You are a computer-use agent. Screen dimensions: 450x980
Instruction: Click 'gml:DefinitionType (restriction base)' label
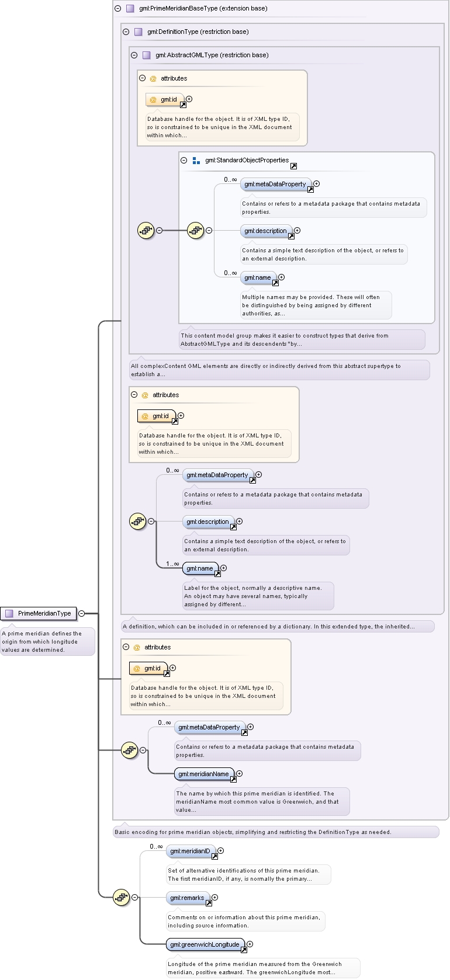click(x=198, y=32)
